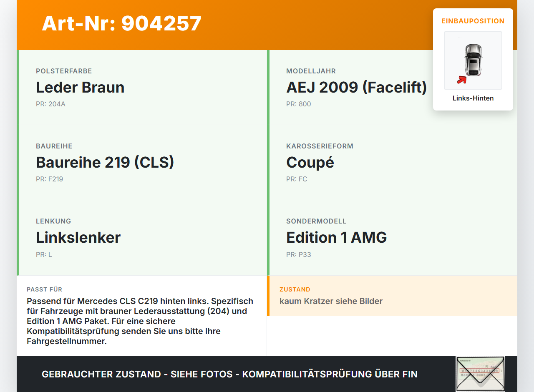Click the MODELLJAHR label
The width and height of the screenshot is (534, 392).
[x=311, y=71]
